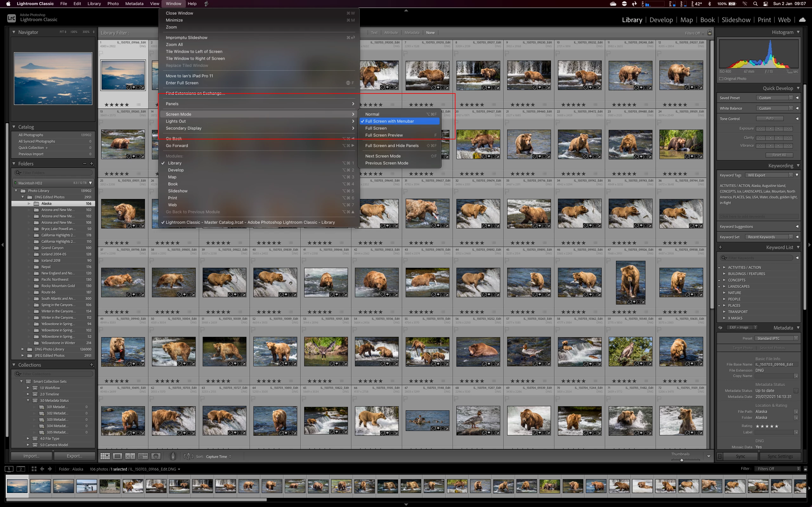Click the Import button

point(31,456)
